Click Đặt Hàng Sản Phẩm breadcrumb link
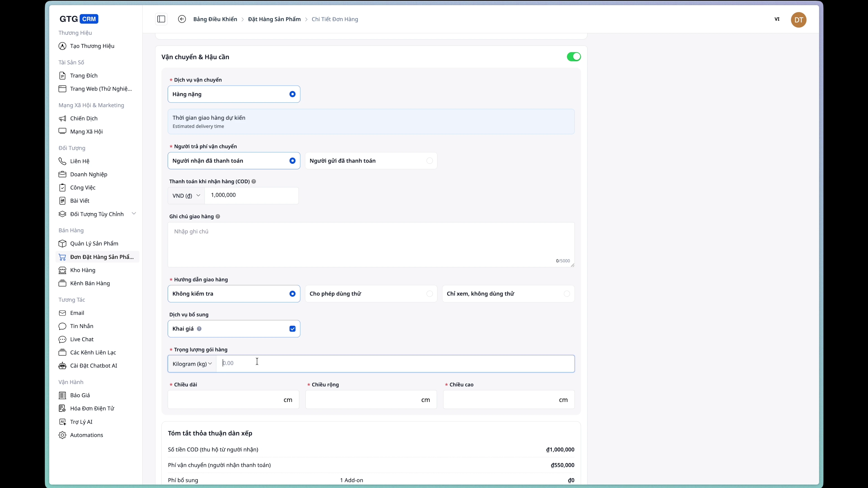The image size is (868, 488). (x=274, y=19)
